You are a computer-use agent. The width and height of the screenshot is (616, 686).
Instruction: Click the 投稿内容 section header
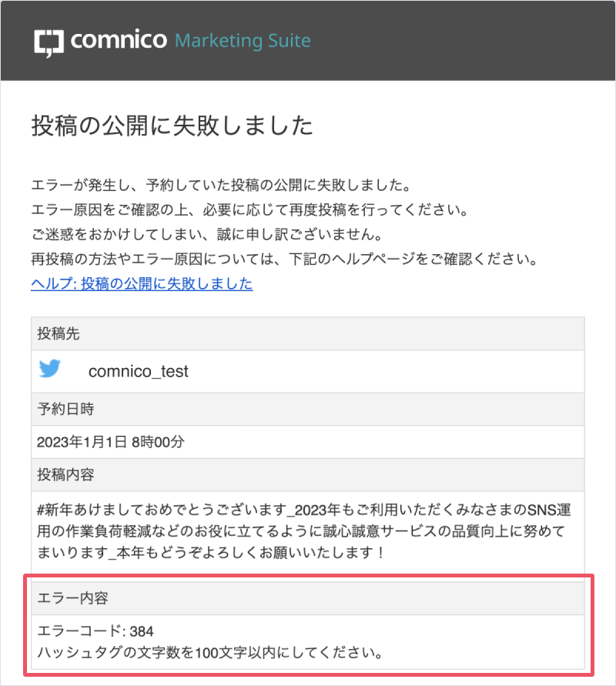point(307,475)
